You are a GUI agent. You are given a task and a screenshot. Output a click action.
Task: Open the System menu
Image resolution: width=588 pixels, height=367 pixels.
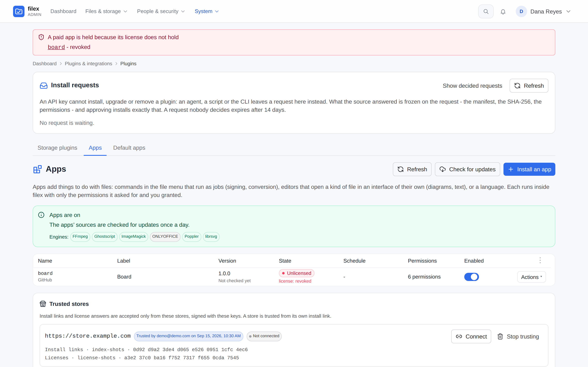[207, 11]
